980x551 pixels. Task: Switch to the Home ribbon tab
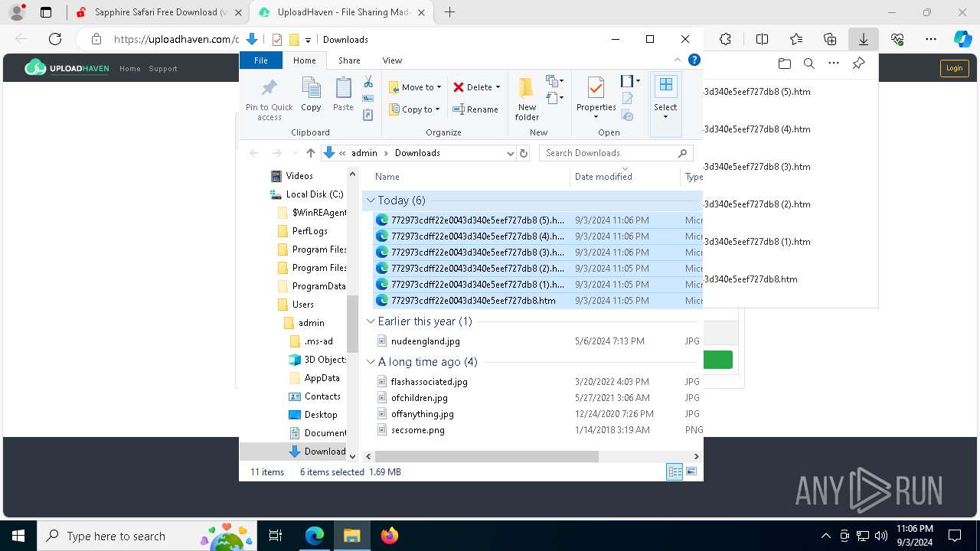[304, 60]
